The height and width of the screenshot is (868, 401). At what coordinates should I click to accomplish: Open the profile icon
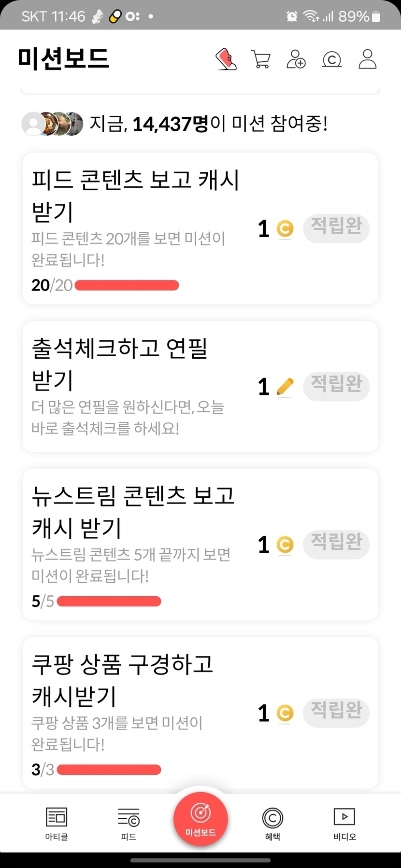367,59
